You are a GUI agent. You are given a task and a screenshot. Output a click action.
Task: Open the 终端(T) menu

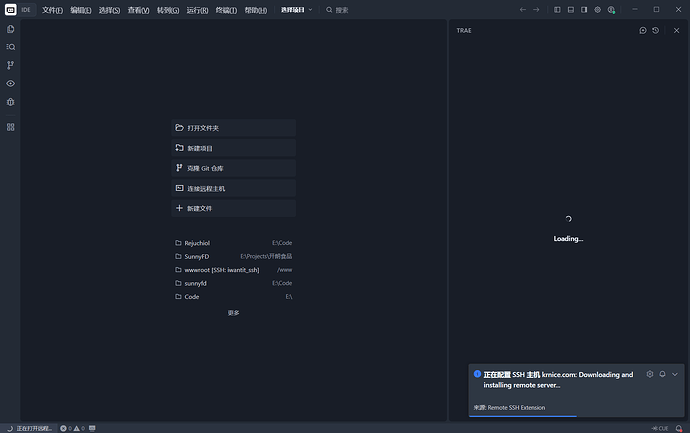click(226, 10)
